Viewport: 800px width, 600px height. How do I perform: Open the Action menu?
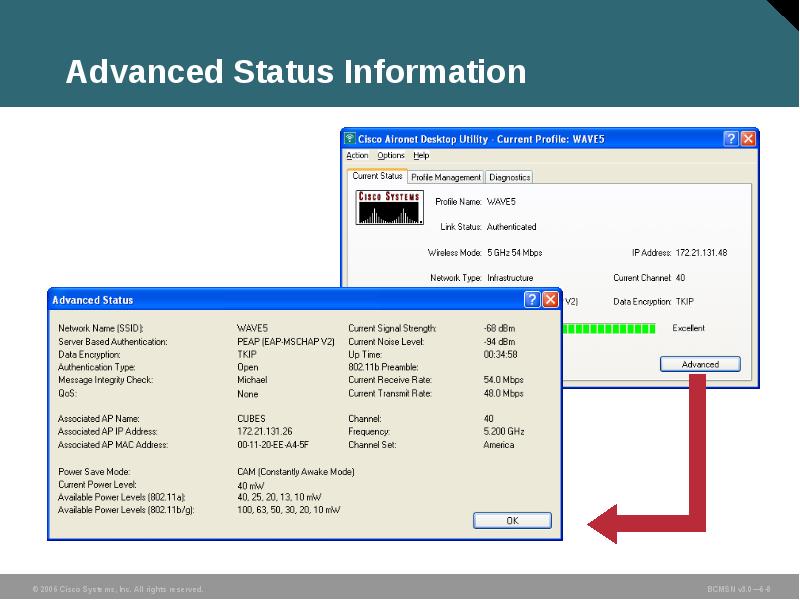click(x=357, y=155)
